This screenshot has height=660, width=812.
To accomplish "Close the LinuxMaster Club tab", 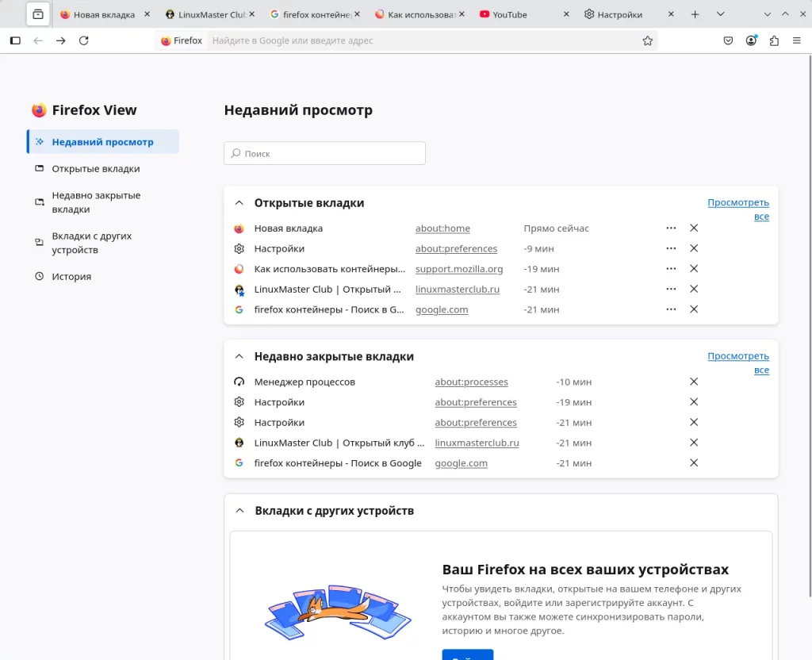I will click(251, 14).
